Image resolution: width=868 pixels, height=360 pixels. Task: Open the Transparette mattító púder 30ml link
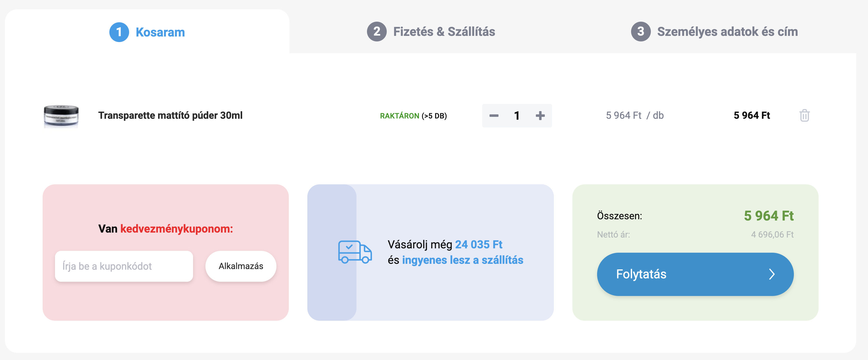coord(170,115)
